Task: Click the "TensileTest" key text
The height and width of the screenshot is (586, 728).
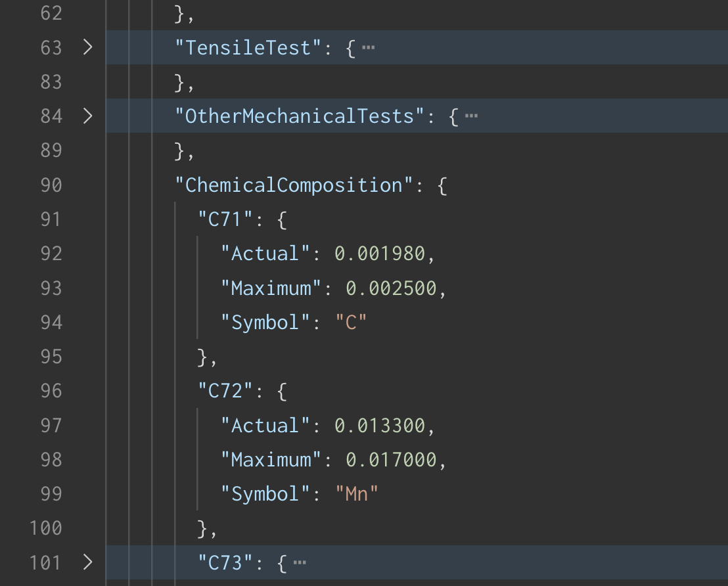Action: [248, 48]
